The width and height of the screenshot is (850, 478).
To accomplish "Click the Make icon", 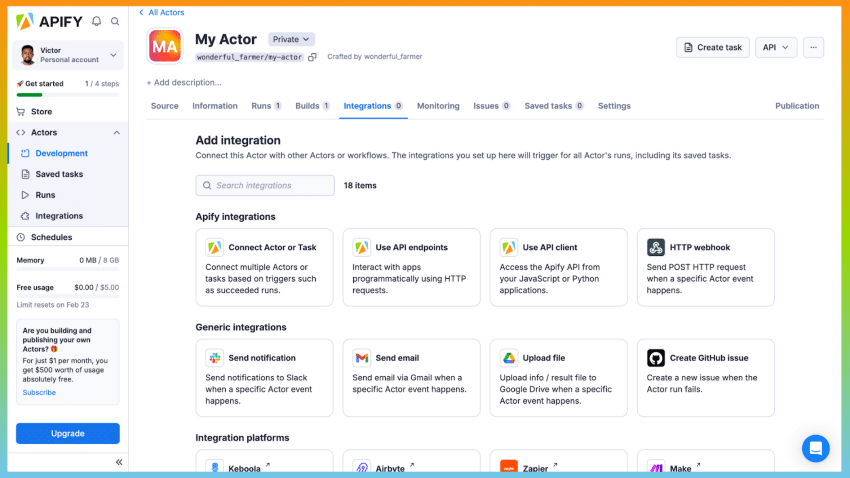I will coord(655,467).
